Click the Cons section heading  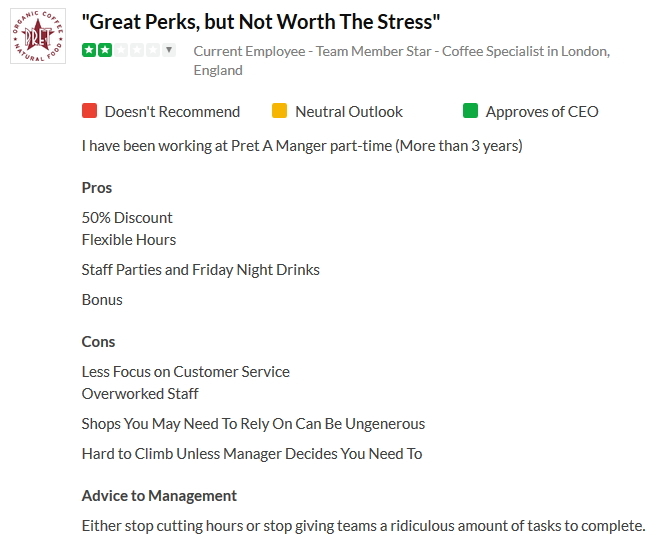tap(98, 342)
